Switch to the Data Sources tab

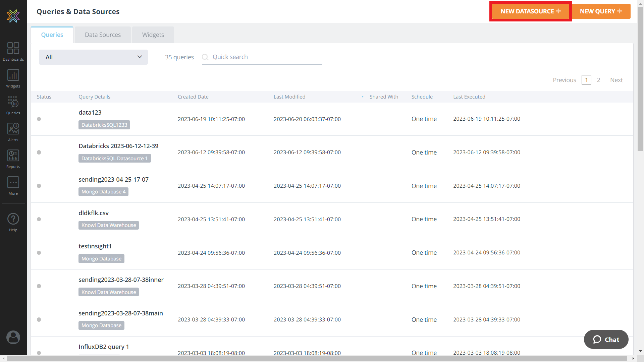coord(103,35)
